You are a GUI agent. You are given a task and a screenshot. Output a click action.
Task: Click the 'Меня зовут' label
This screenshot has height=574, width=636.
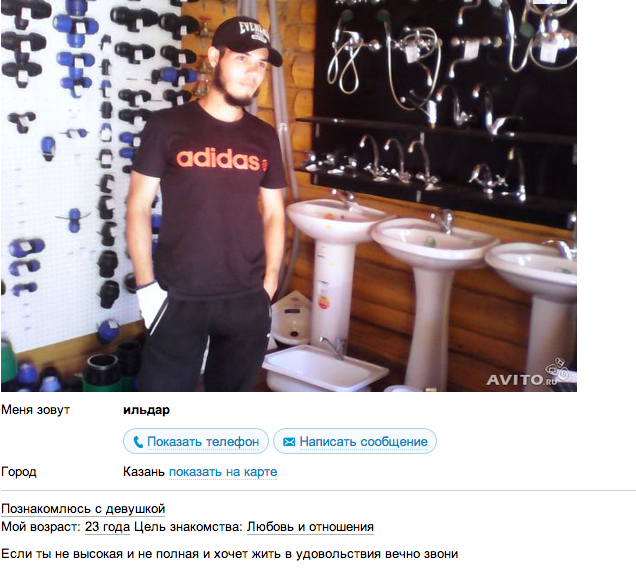click(x=36, y=410)
